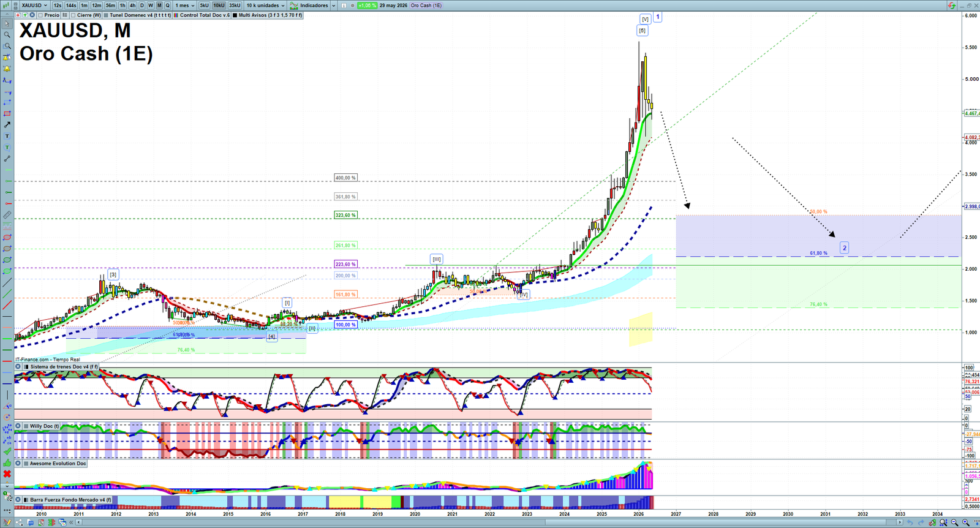Choose the black arrow drawing tool
This screenshot has width=980, height=528.
pyautogui.click(x=7, y=124)
